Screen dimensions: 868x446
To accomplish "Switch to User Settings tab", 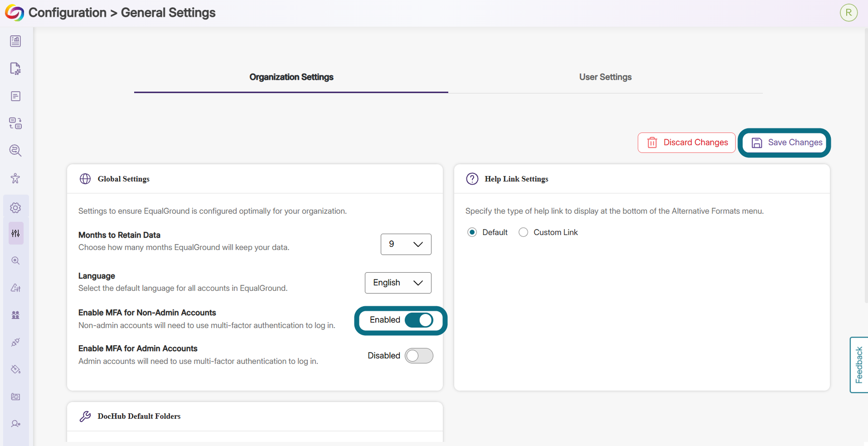I will point(605,77).
